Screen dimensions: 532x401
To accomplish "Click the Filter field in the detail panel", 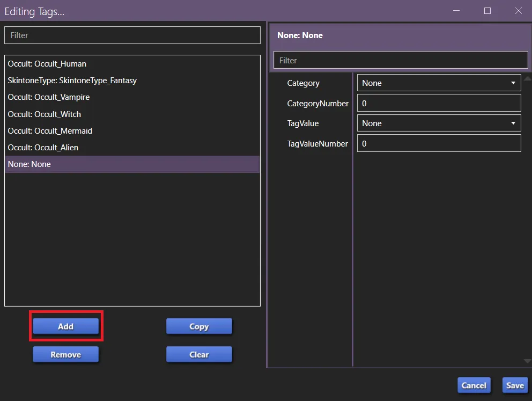I will [x=400, y=60].
